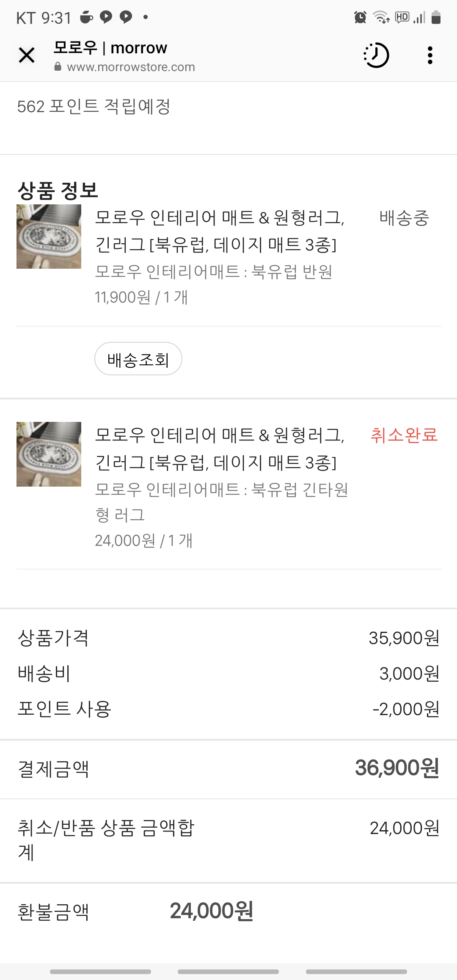
Task: Open the first rug product thumbnail
Action: tap(49, 237)
